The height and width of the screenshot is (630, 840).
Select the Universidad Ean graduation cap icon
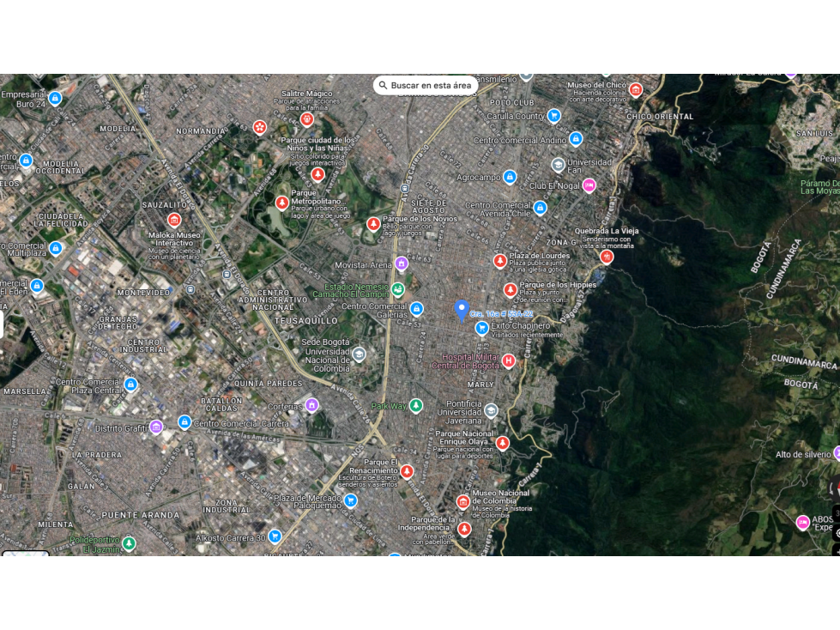(558, 165)
